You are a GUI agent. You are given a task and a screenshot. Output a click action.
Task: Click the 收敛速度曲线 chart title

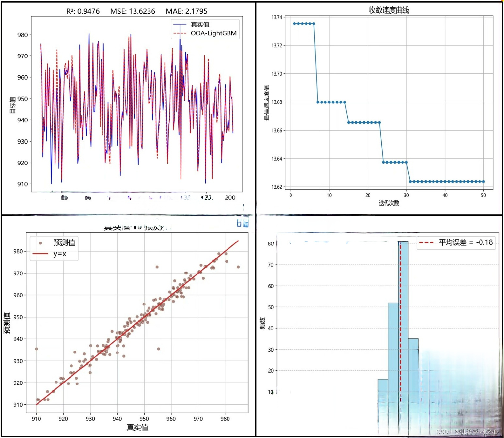(389, 10)
